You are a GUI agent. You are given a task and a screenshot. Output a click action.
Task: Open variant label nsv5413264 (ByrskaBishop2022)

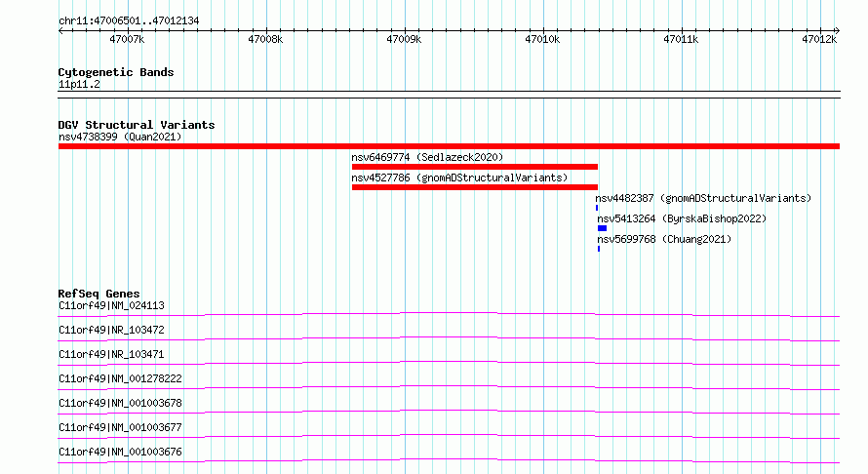tap(682, 218)
